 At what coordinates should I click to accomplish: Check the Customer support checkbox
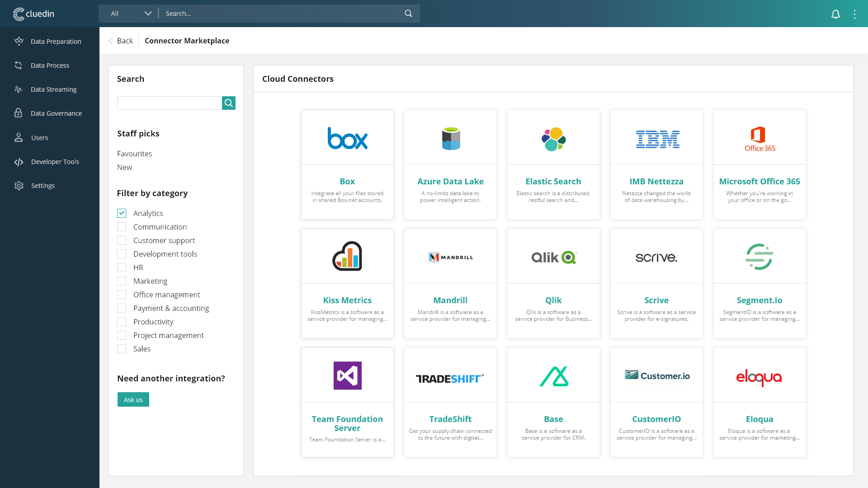point(122,240)
